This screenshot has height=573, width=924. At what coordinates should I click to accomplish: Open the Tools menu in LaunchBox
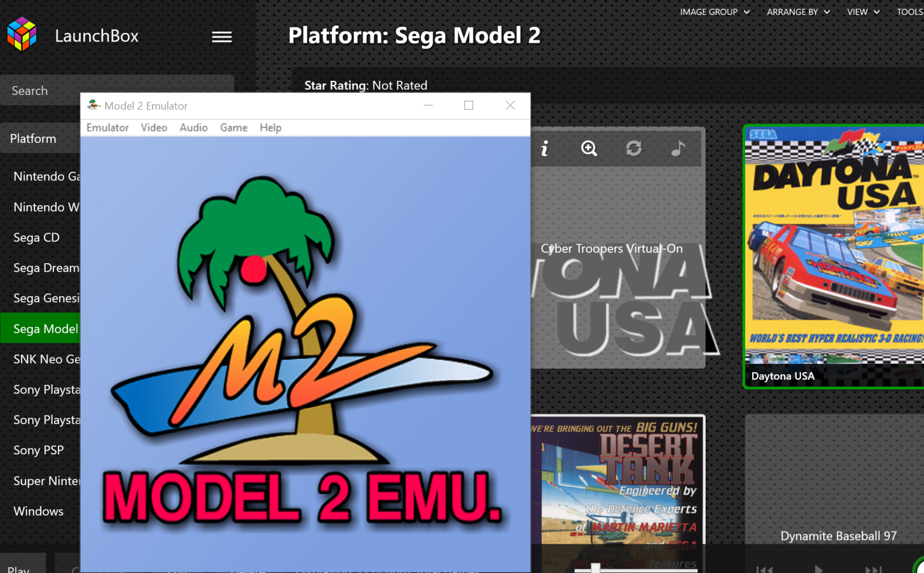click(x=909, y=12)
